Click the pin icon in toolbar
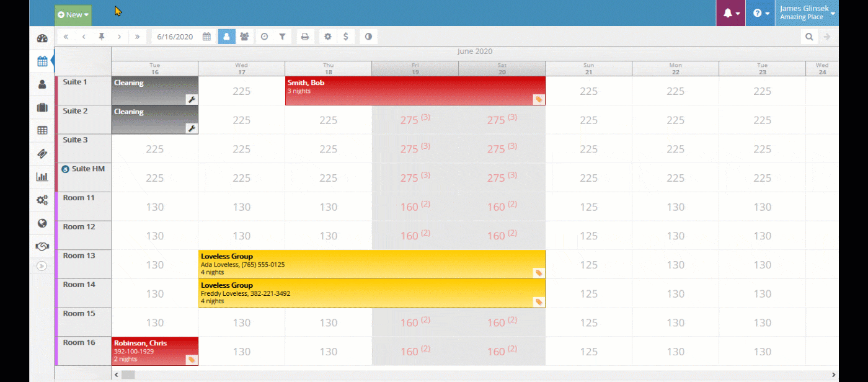 [x=102, y=37]
